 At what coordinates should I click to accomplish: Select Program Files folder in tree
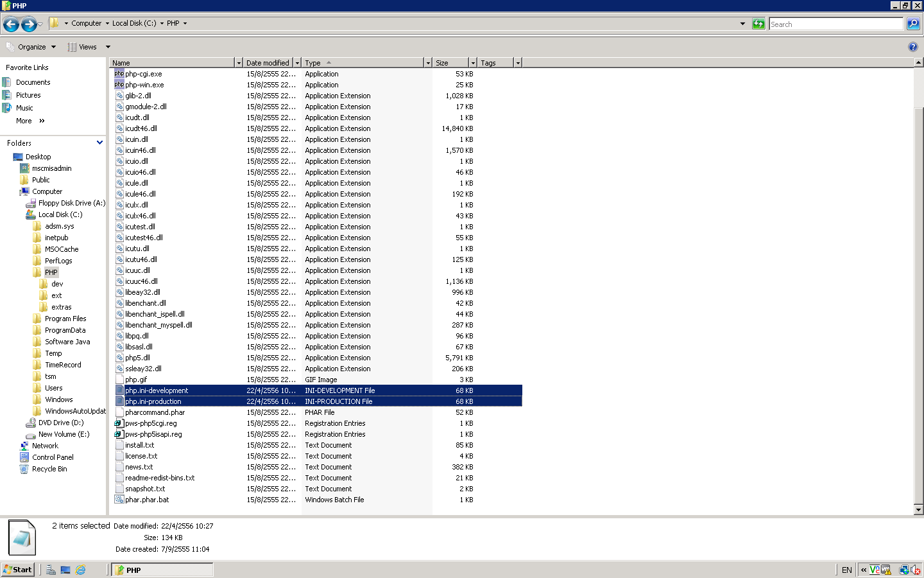click(65, 319)
